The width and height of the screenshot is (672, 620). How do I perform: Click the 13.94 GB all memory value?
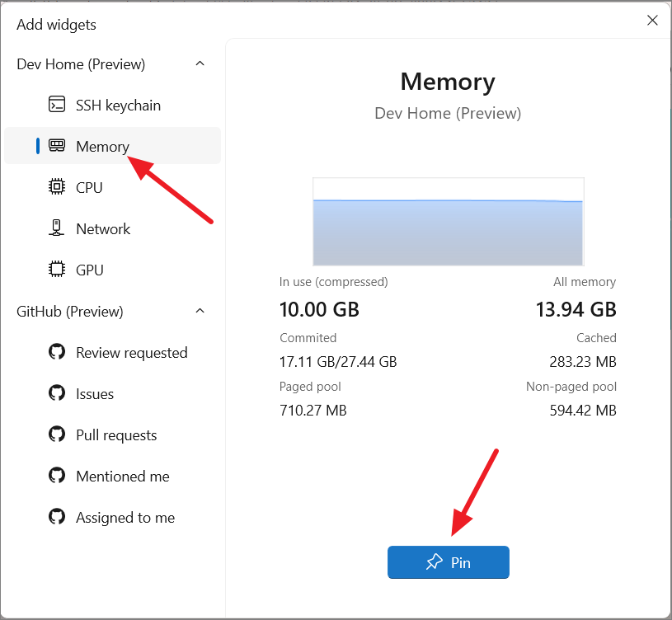(x=576, y=309)
